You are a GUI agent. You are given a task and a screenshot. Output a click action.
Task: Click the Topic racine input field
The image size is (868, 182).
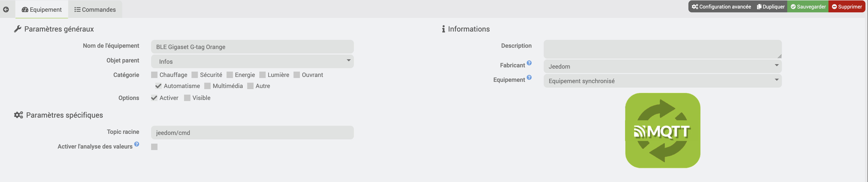(x=252, y=133)
